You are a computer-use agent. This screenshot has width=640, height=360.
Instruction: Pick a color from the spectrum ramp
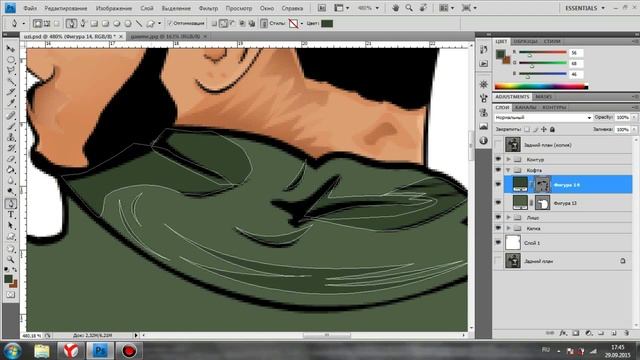[541, 86]
